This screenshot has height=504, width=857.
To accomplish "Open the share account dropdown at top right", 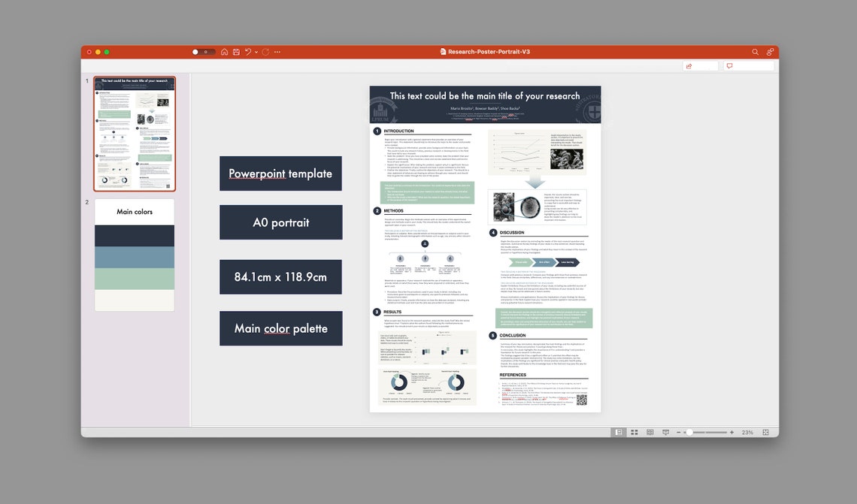I will click(769, 52).
